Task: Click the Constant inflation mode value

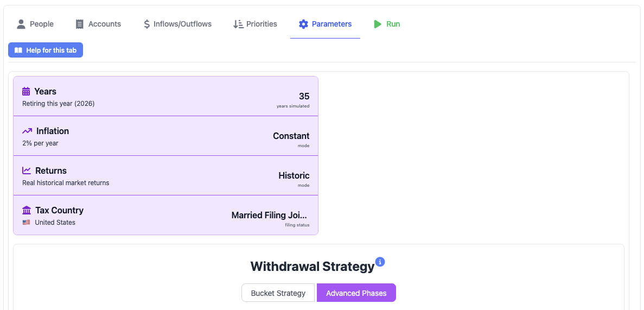Action: pyautogui.click(x=291, y=136)
